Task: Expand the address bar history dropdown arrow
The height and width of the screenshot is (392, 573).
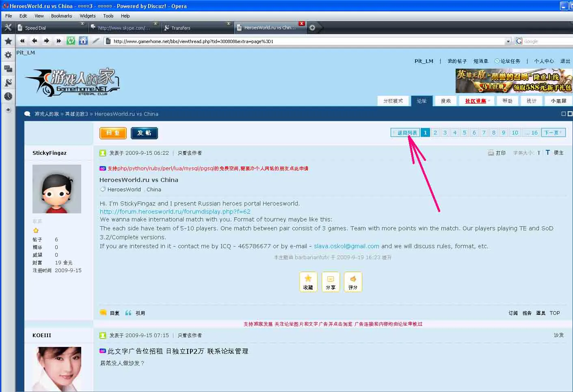Action: 508,41
